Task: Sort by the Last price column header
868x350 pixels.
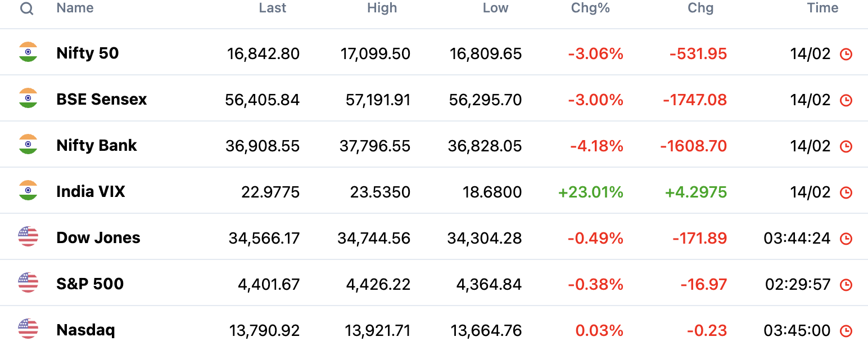Action: 273,8
